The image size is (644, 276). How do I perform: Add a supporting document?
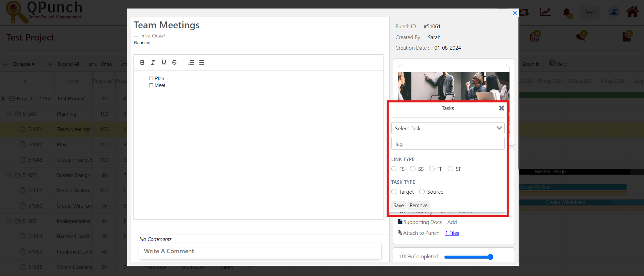(x=452, y=222)
